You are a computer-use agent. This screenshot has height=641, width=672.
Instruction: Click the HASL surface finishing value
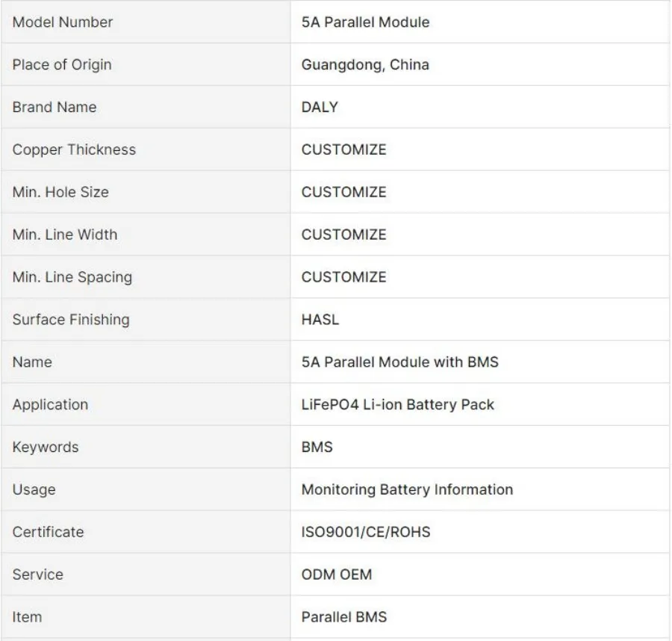pyautogui.click(x=320, y=320)
